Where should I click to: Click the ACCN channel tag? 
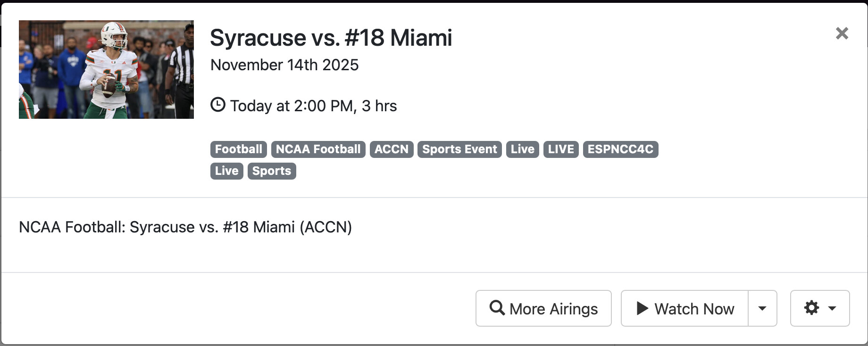pyautogui.click(x=391, y=149)
